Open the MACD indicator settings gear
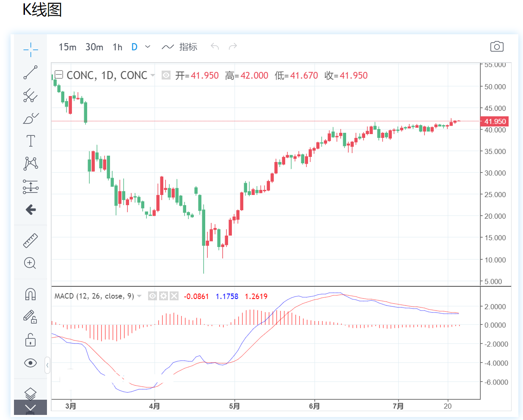 click(x=163, y=296)
